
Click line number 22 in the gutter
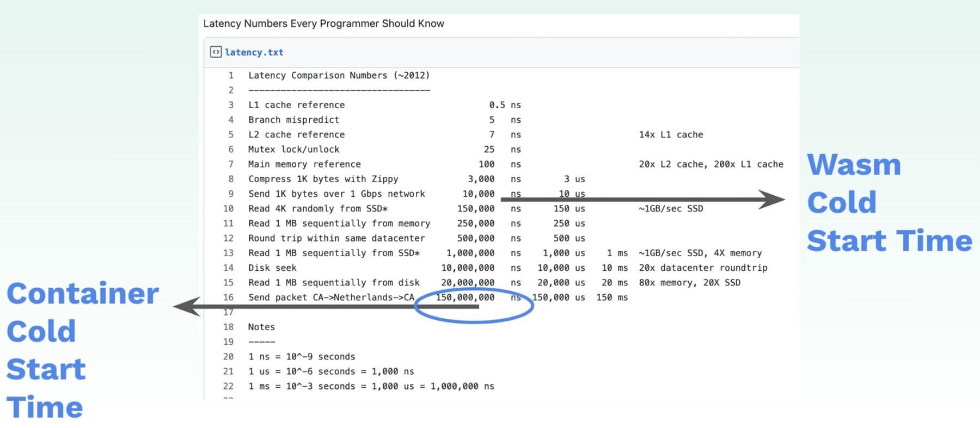click(228, 386)
